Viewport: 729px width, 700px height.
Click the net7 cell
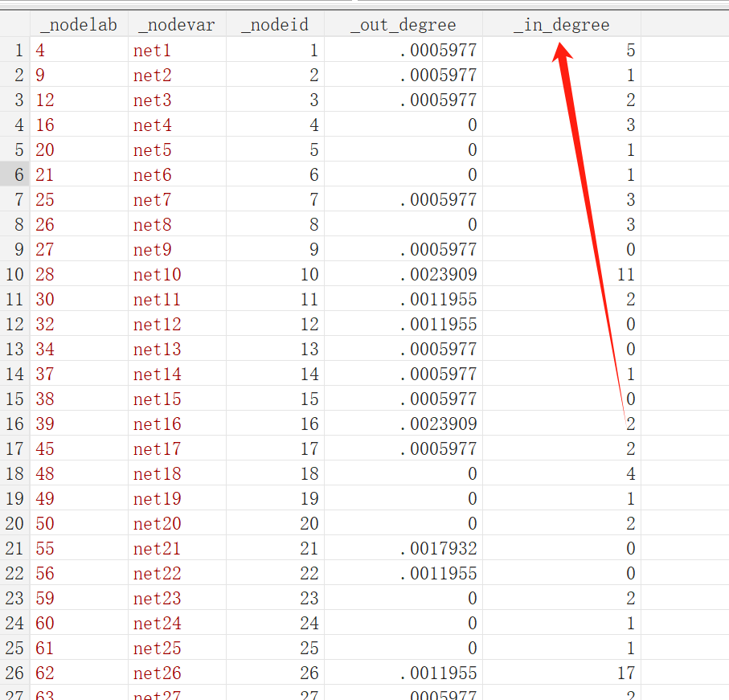177,199
